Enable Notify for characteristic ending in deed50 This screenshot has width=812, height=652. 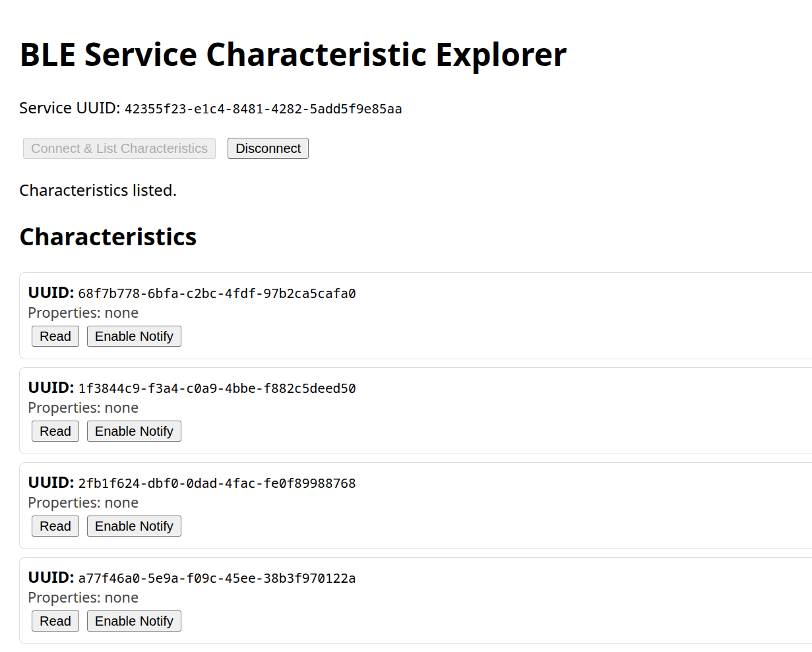[134, 430]
